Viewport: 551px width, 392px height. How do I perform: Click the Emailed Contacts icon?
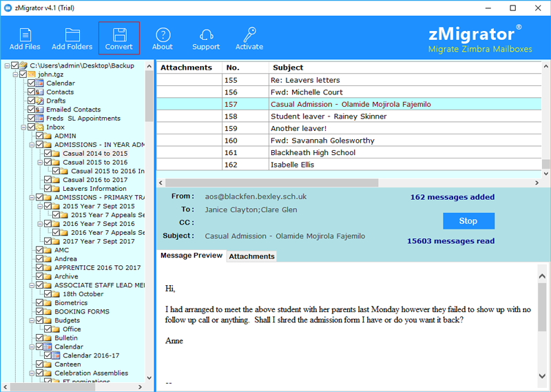40,110
